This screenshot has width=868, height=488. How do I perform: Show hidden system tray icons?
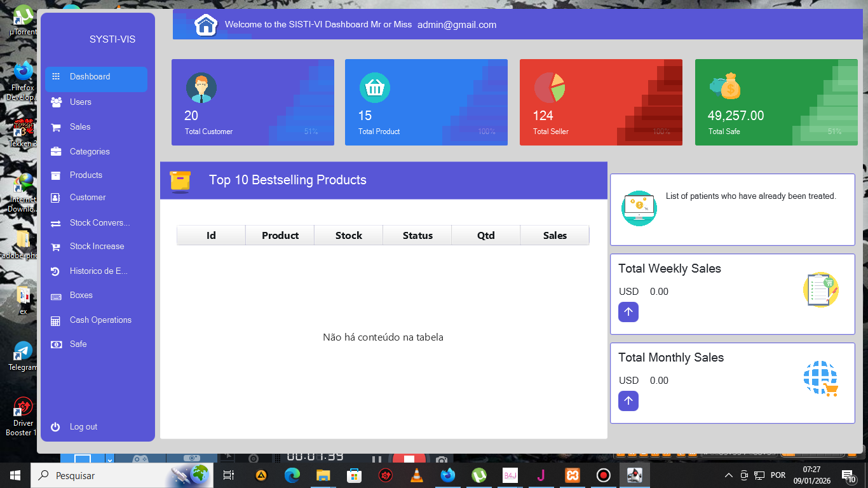[x=729, y=475]
